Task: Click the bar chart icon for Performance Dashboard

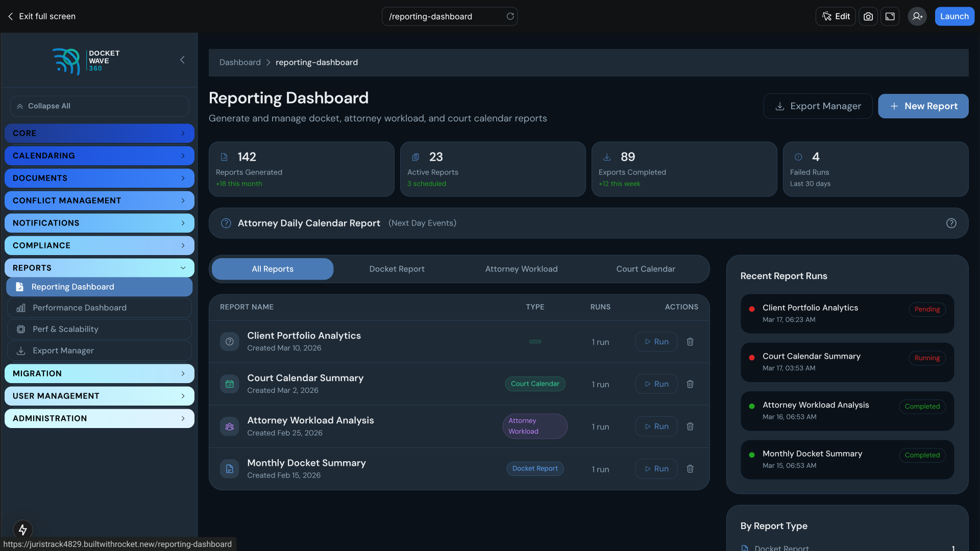Action: pyautogui.click(x=21, y=308)
